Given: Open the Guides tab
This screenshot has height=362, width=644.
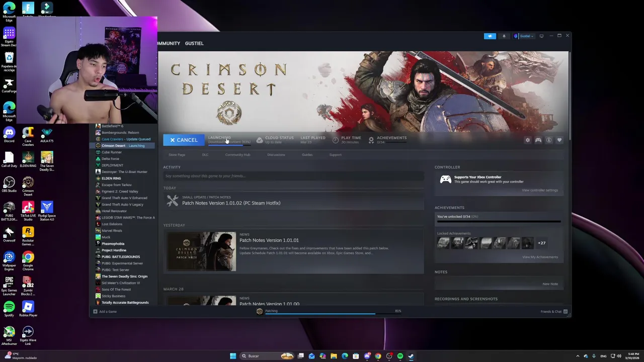Looking at the screenshot, I should [x=307, y=155].
